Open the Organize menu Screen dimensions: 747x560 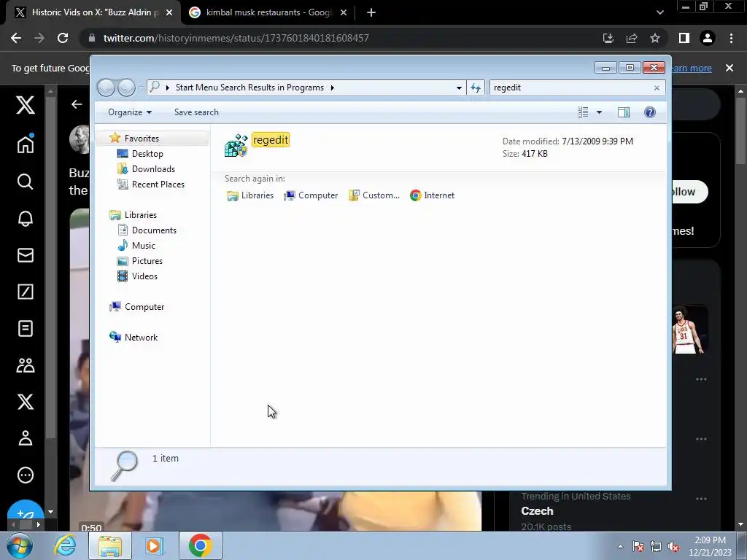(130, 112)
